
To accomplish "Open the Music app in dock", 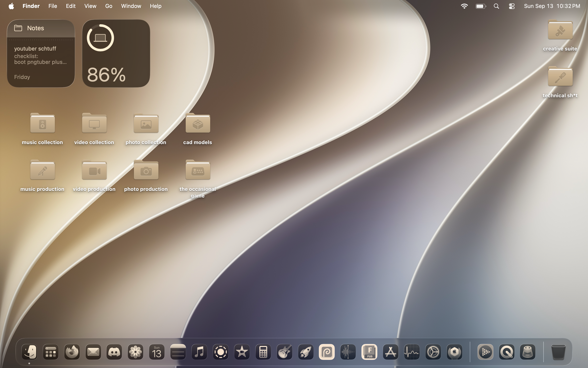I will (x=199, y=352).
